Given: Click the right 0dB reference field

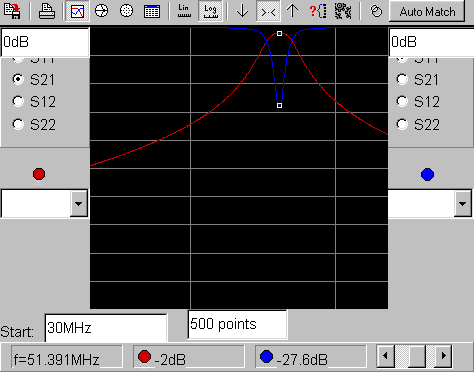Looking at the screenshot, I should click(x=431, y=42).
